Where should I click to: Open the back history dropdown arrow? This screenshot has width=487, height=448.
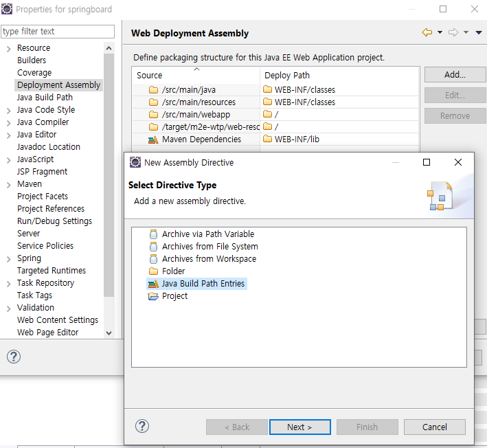click(x=440, y=32)
